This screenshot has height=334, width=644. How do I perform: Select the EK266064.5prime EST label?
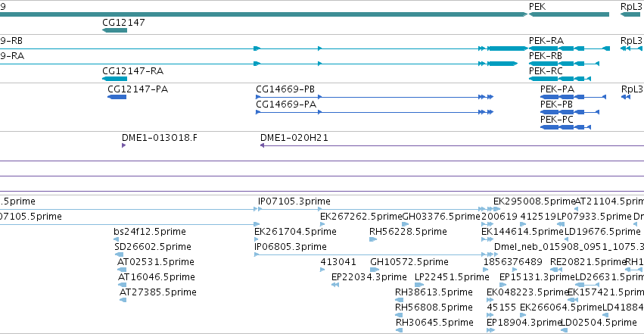point(561,307)
